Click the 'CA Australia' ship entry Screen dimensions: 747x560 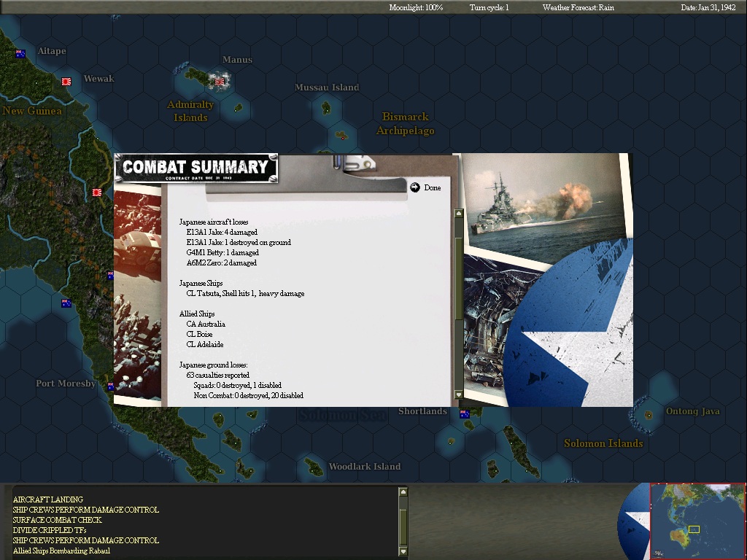206,324
